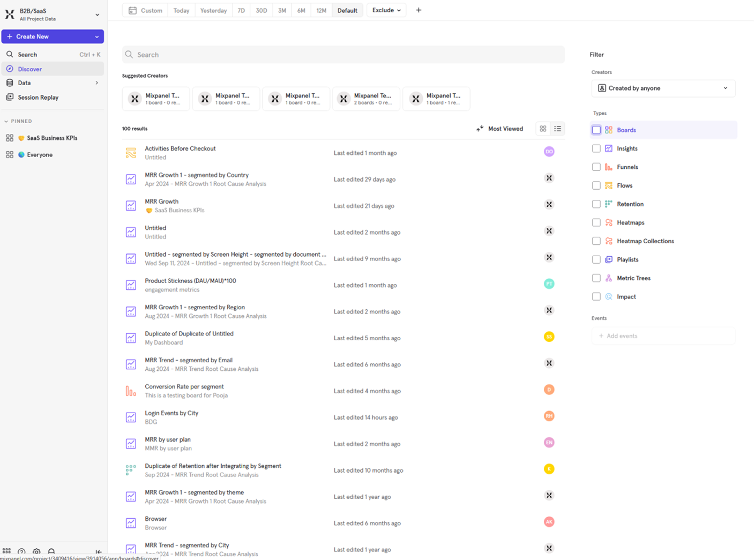The height and width of the screenshot is (560, 754).
Task: Open Product Stickness (DAU/MAU)*100 report
Action: tap(190, 281)
